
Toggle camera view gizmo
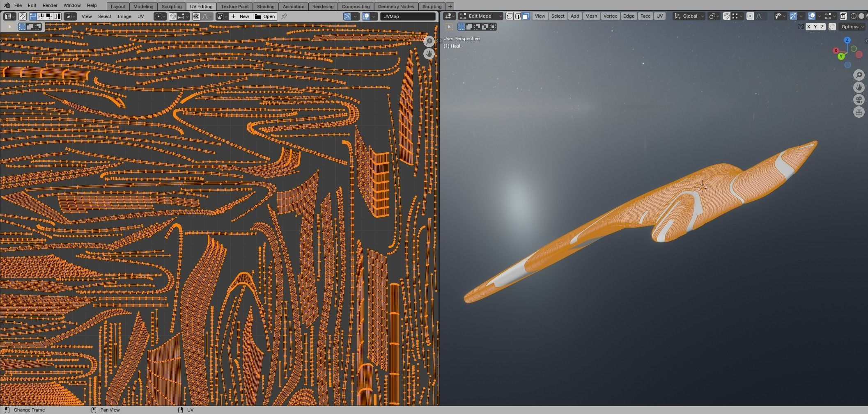point(859,99)
